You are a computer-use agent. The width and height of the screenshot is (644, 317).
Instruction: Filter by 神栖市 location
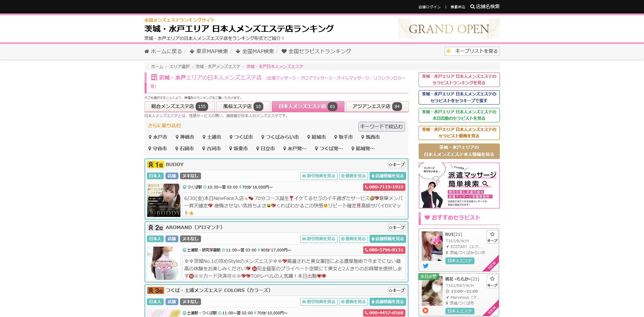pos(185,137)
